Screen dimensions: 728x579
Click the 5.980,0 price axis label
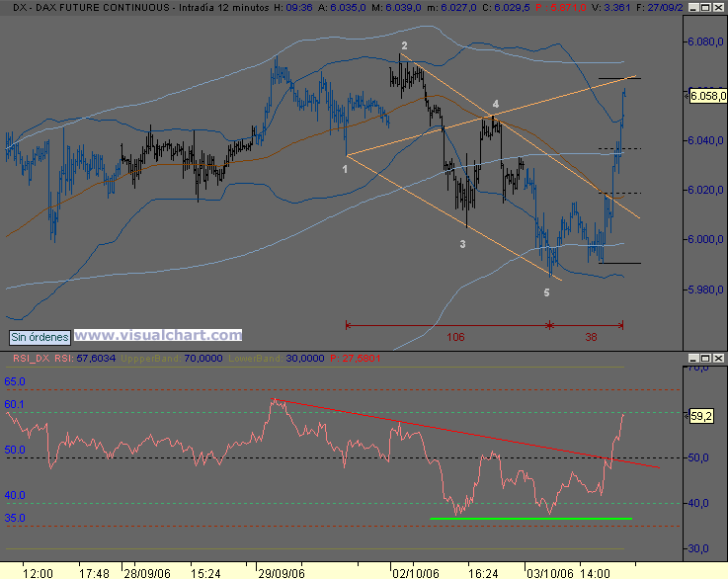point(705,289)
